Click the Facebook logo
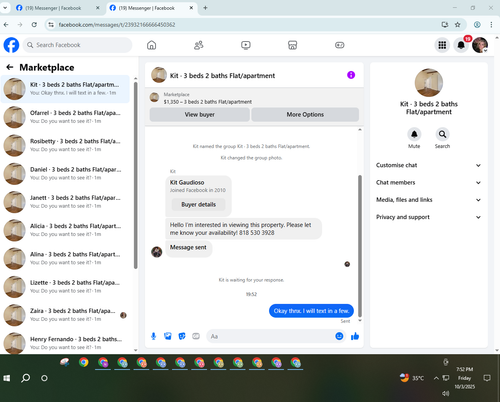This screenshot has height=402, width=500. click(11, 45)
